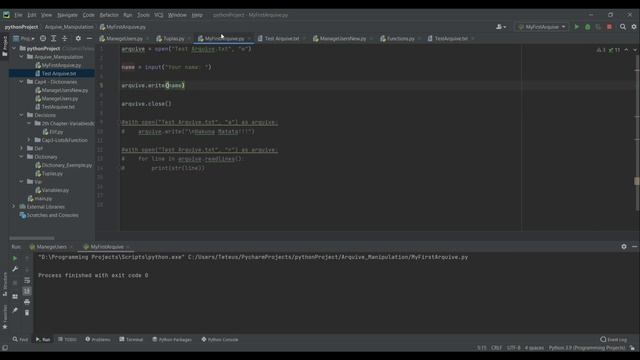
Task: Switch to the Functions.py editor tab
Action: pyautogui.click(x=400, y=38)
